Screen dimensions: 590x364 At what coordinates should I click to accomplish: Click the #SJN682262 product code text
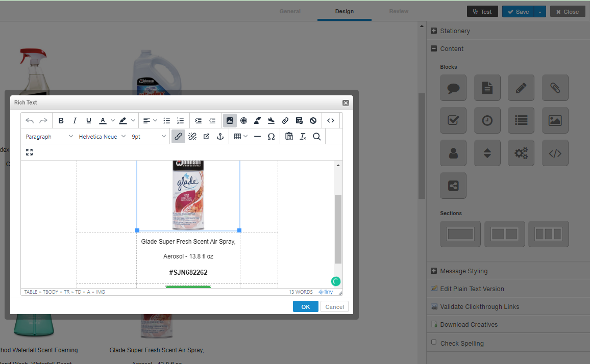[x=188, y=272]
